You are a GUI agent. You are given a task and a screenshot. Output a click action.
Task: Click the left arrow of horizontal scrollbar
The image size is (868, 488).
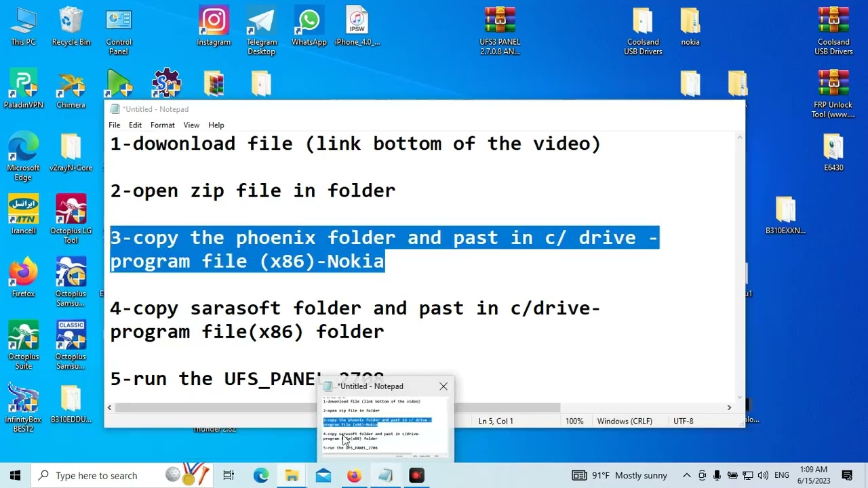click(109, 407)
